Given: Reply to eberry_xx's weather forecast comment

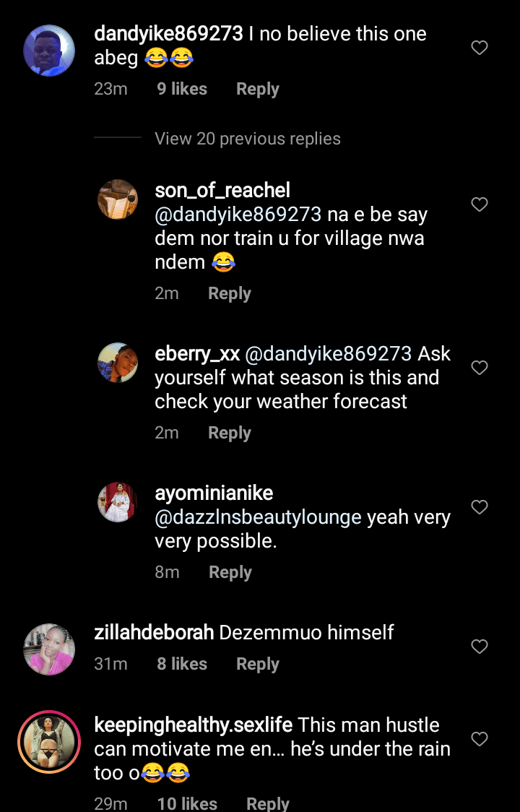Looking at the screenshot, I should (x=229, y=433).
